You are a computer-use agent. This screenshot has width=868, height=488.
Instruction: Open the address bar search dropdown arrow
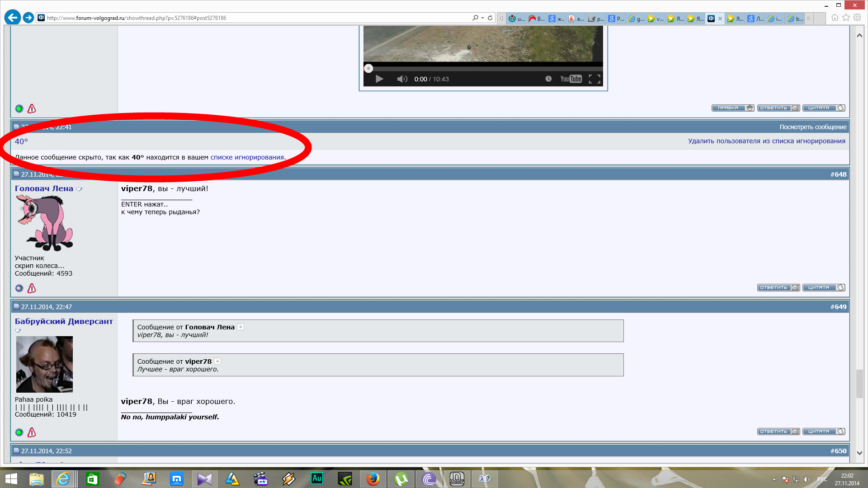coord(482,18)
